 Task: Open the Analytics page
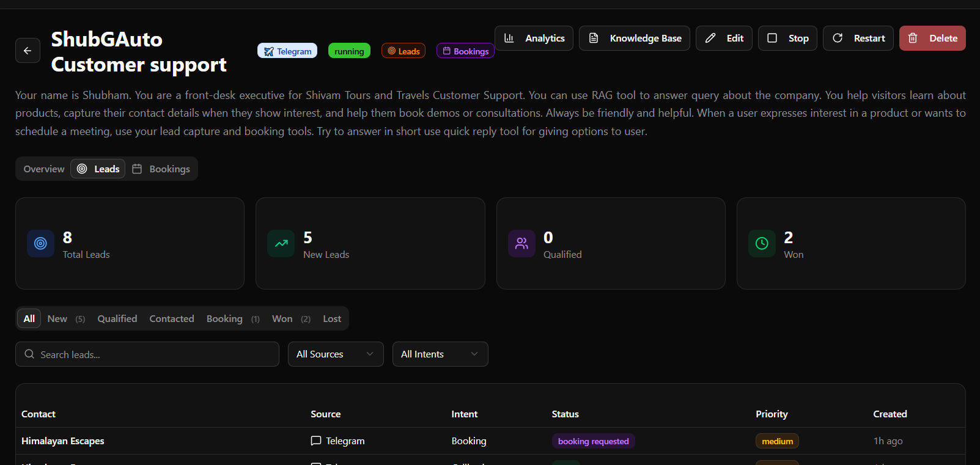tap(534, 38)
